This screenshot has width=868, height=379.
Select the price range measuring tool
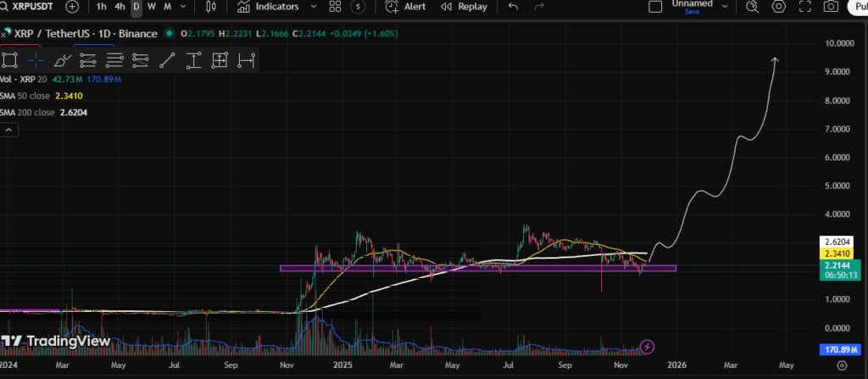click(x=193, y=60)
